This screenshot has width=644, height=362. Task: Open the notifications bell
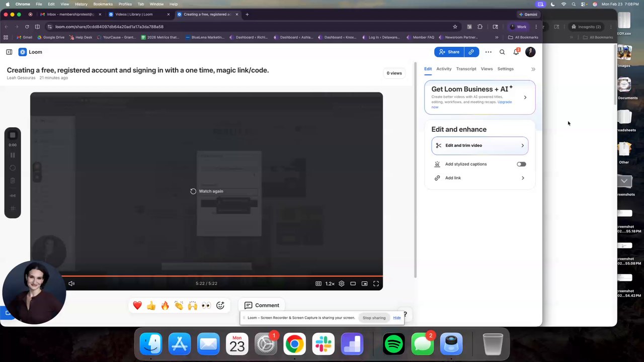[516, 52]
